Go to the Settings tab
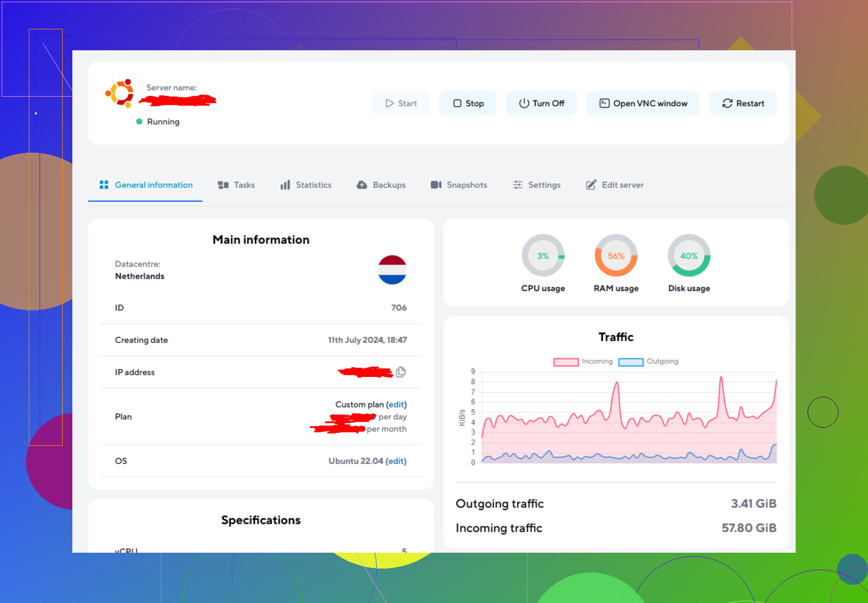 coord(536,185)
